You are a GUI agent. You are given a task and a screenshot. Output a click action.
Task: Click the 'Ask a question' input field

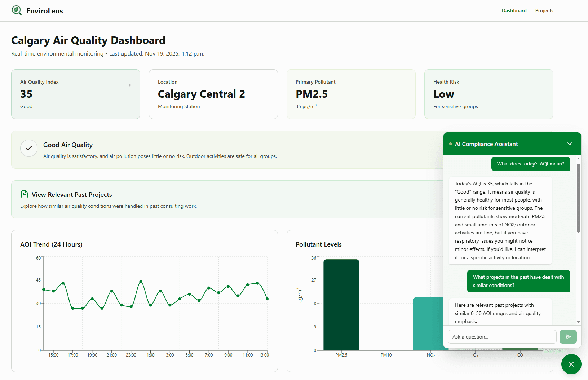[x=502, y=336]
